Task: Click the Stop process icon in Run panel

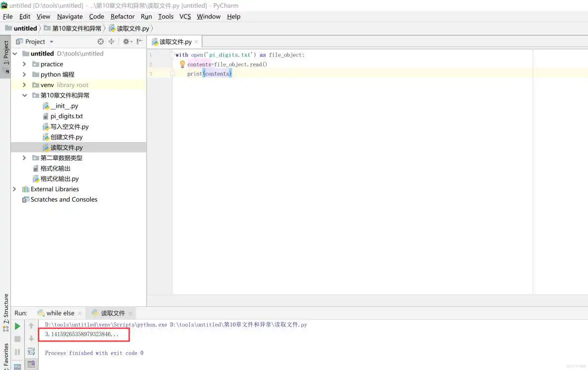Action: click(16, 339)
